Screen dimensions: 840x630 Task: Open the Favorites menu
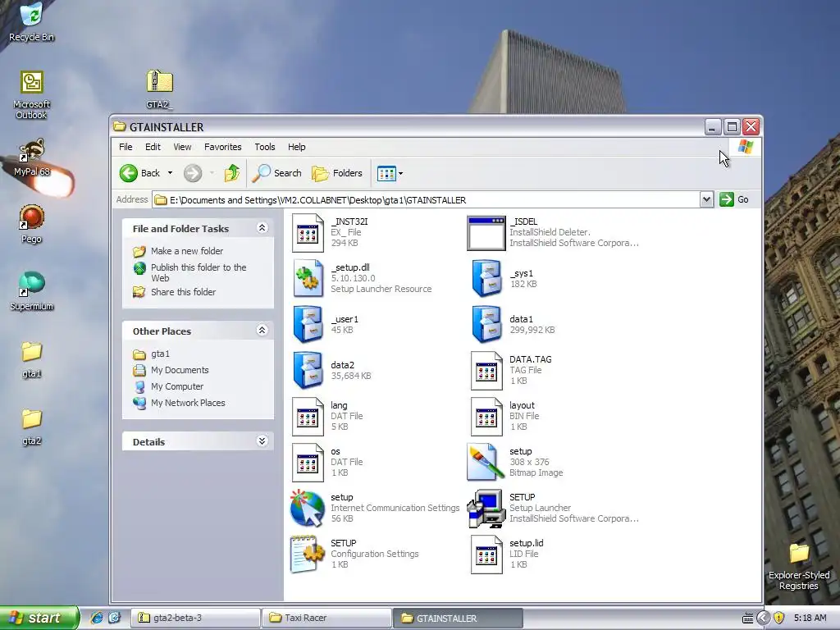(x=223, y=147)
